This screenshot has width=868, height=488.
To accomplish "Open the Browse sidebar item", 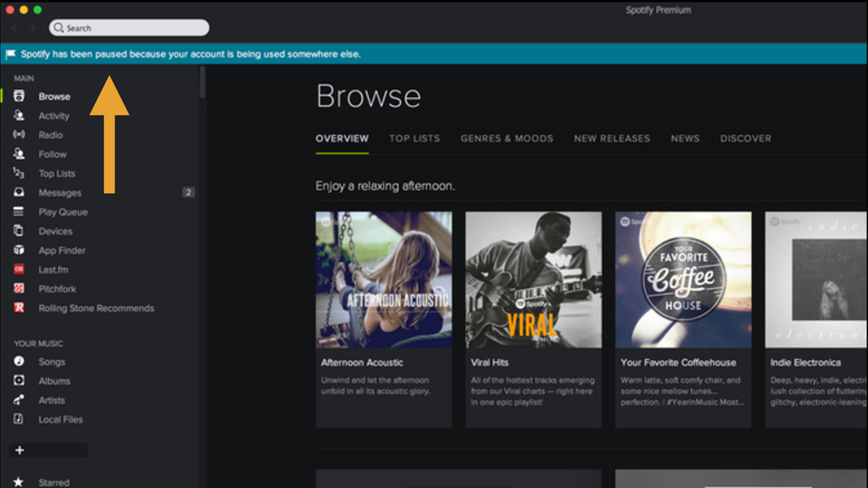I will [x=54, y=97].
